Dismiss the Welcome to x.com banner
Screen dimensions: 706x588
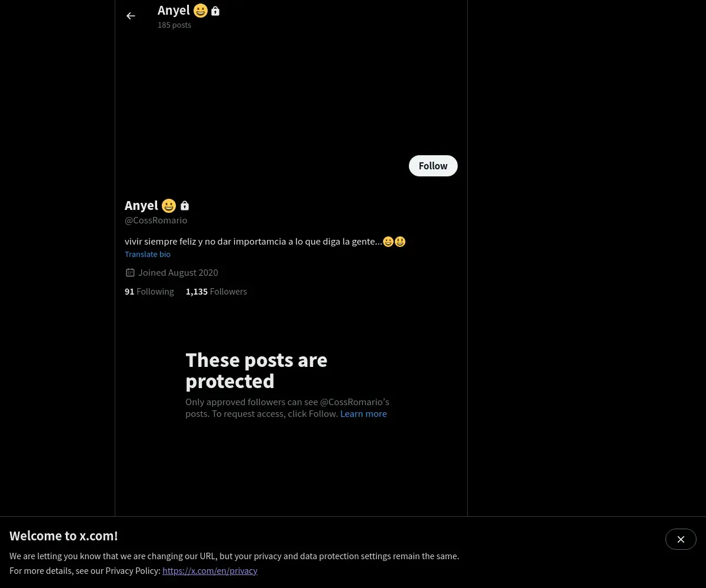click(681, 539)
